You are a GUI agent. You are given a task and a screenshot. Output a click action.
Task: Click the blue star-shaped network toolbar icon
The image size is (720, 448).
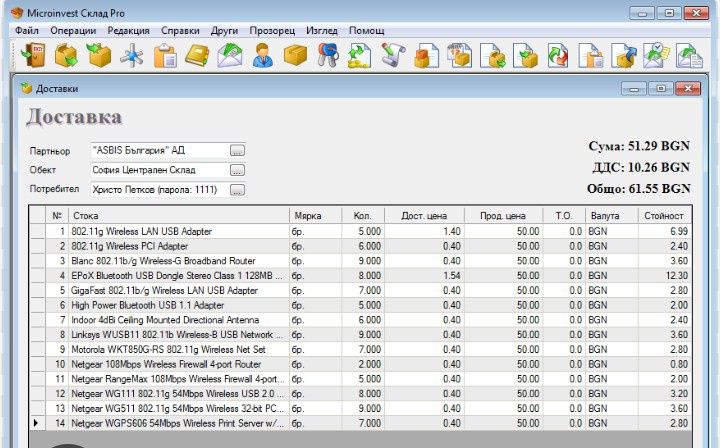(132, 56)
